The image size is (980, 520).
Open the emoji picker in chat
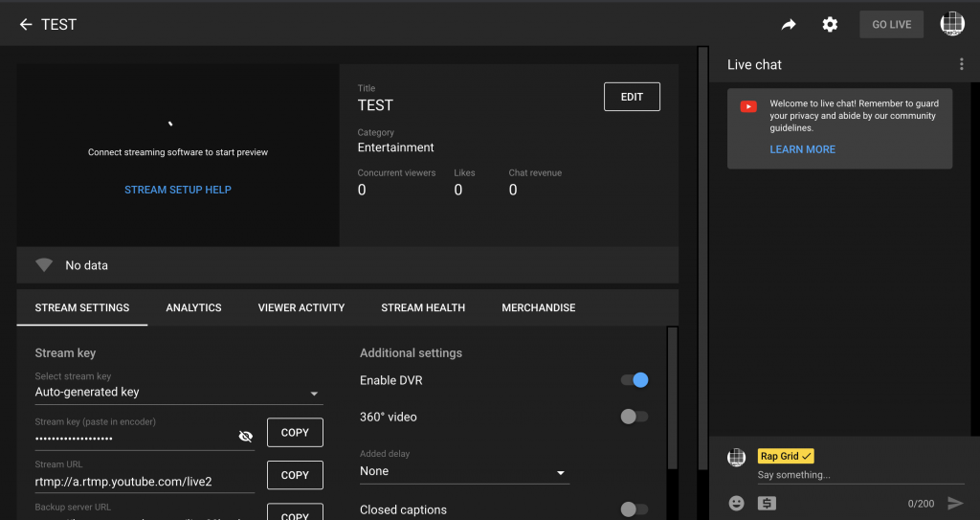(x=737, y=503)
